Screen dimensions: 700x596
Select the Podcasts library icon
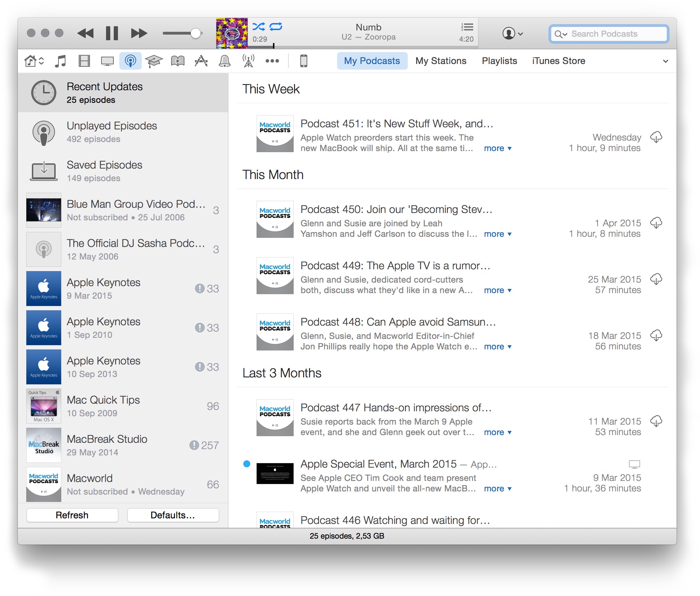click(x=130, y=61)
